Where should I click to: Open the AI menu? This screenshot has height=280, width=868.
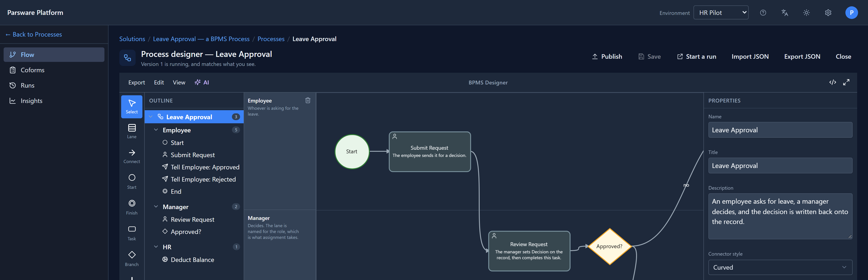tap(202, 82)
